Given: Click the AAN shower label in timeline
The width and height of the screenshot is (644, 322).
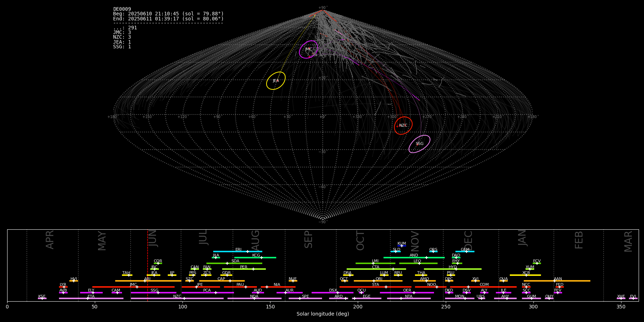Looking at the screenshot, I should (x=558, y=279).
